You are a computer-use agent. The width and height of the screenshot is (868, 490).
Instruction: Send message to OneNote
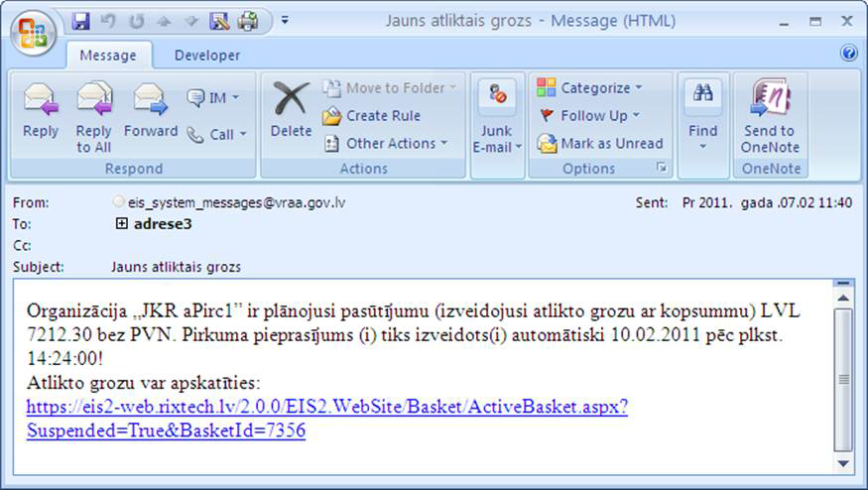(x=769, y=112)
